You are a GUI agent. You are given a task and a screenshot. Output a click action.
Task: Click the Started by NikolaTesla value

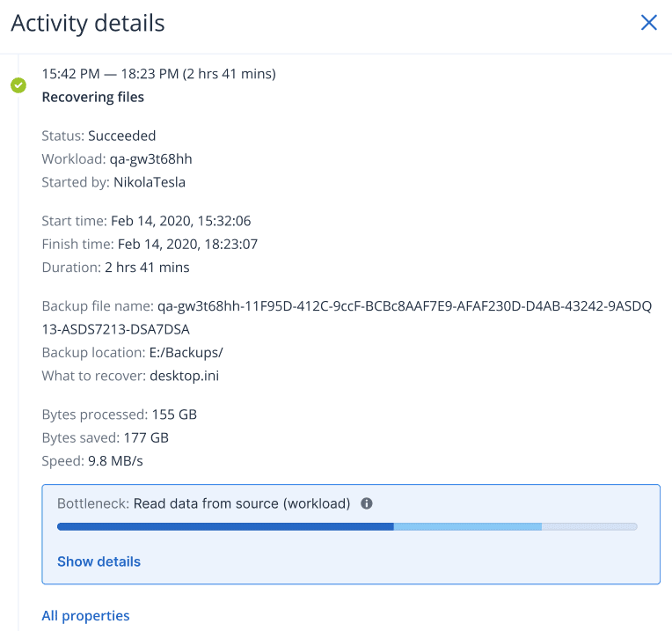150,182
